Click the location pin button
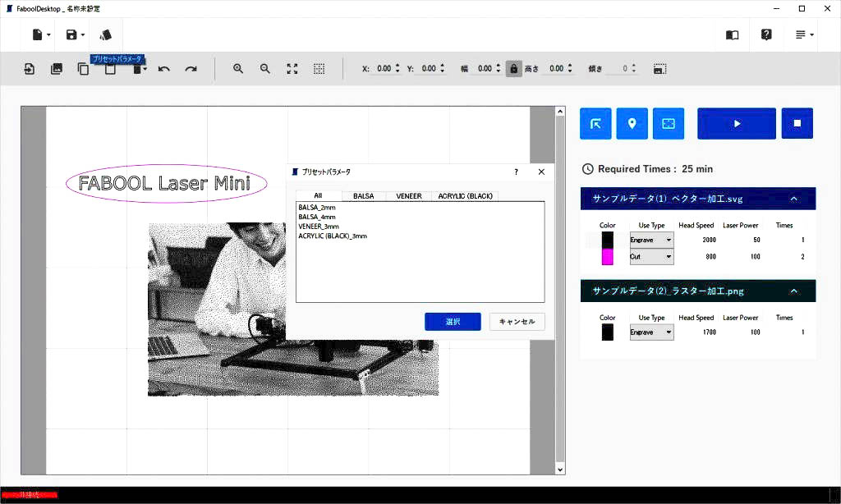This screenshot has width=841, height=504. click(x=632, y=123)
